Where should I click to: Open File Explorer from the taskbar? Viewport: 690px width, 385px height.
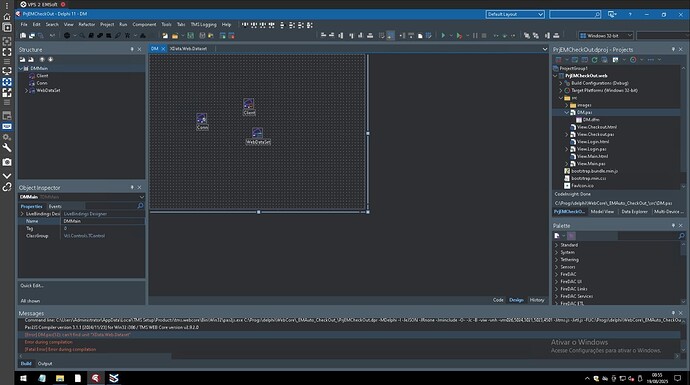[x=60, y=378]
